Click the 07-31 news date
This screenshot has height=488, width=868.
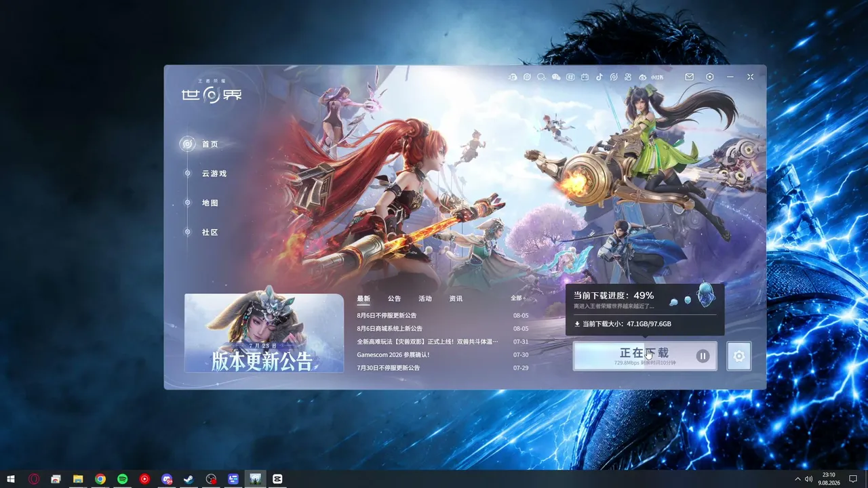[x=521, y=342]
